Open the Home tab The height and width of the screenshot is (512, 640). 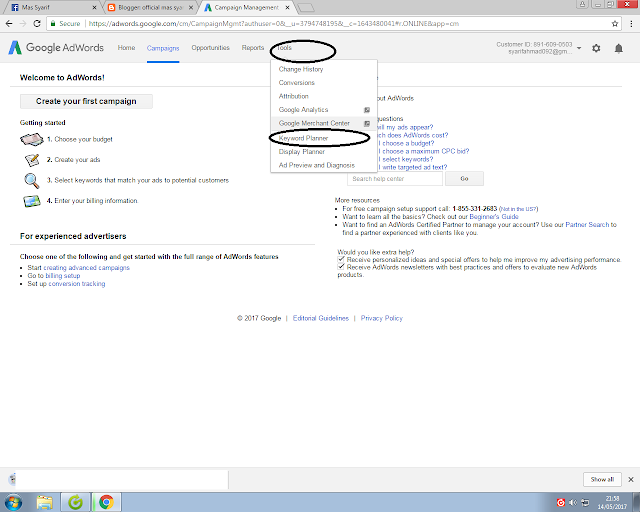click(x=127, y=48)
